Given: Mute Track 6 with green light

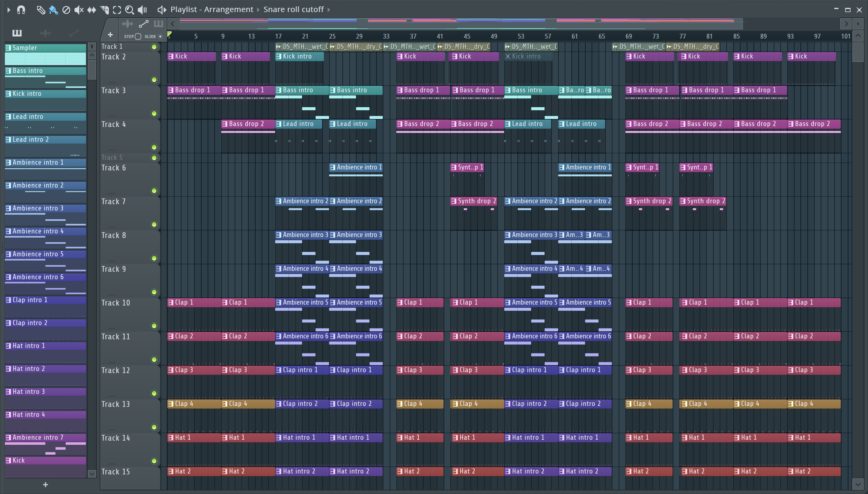Looking at the screenshot, I should tap(154, 191).
